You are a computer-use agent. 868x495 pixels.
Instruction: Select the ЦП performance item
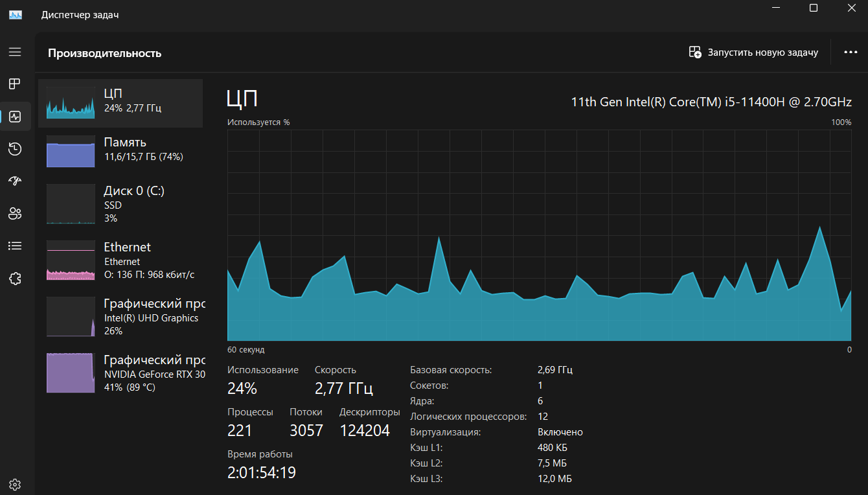[120, 104]
